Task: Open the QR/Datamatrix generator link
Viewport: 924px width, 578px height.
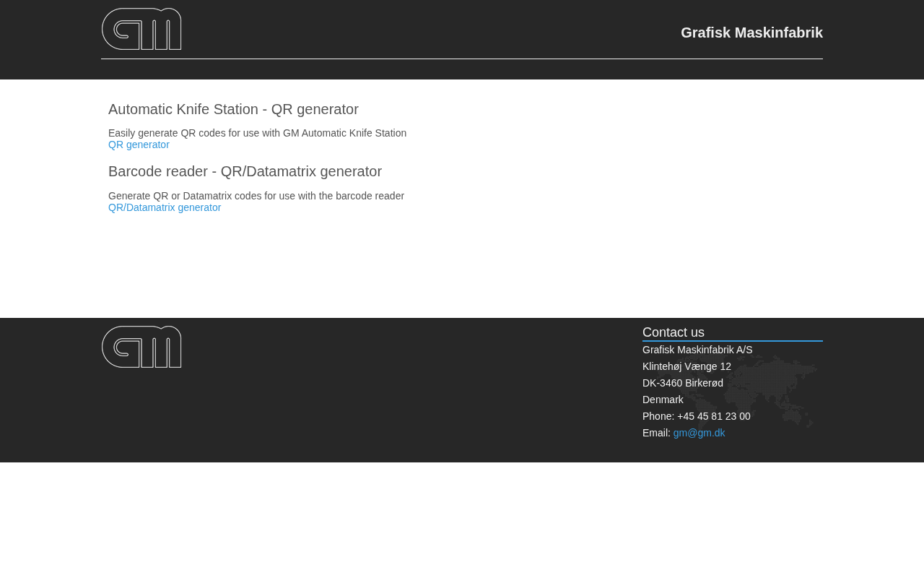Action: coord(165,207)
